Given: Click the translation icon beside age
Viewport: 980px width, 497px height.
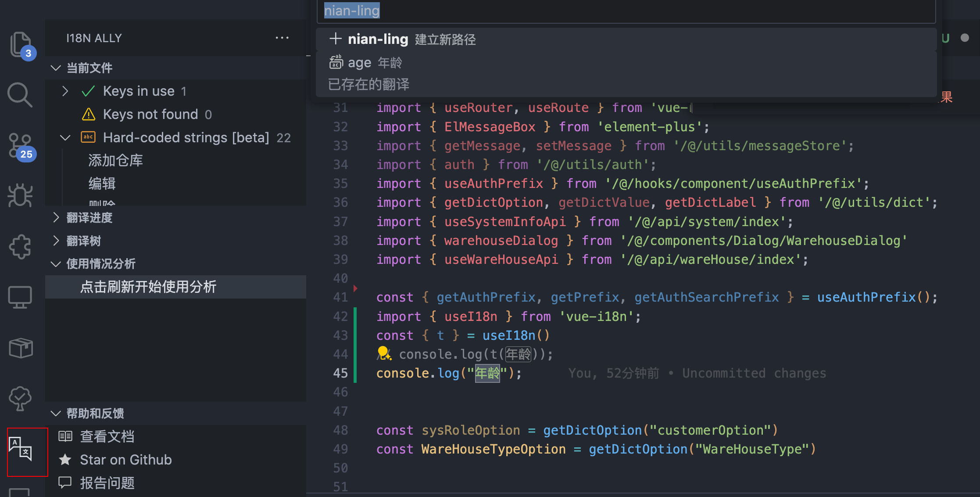Looking at the screenshot, I should tap(336, 62).
